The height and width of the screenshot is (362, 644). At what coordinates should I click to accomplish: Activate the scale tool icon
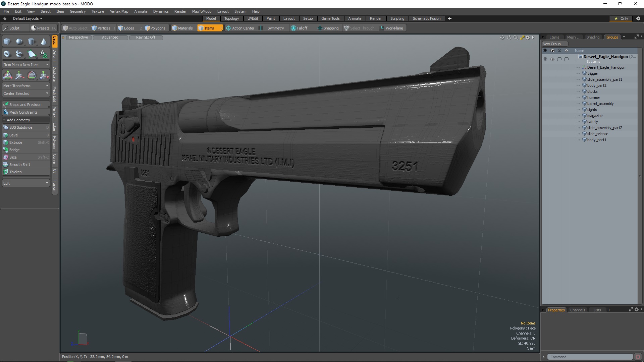(44, 75)
